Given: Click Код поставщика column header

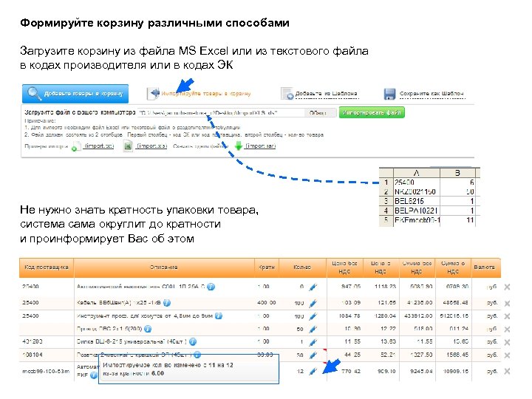Looking at the screenshot, I should pos(47,267).
